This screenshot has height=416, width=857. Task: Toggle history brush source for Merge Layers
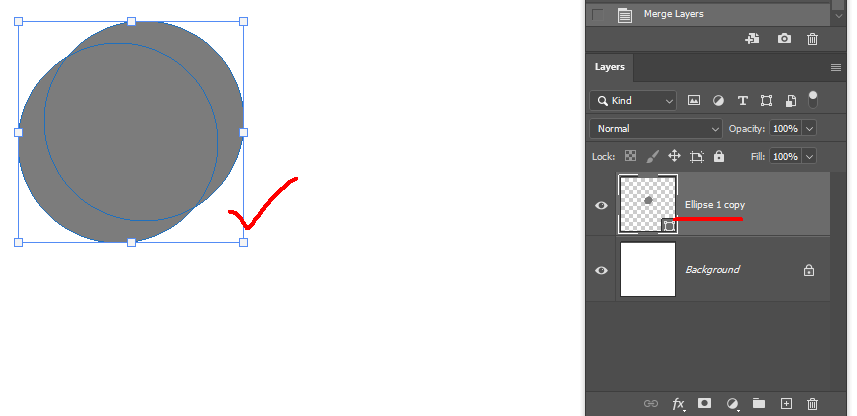tap(598, 15)
